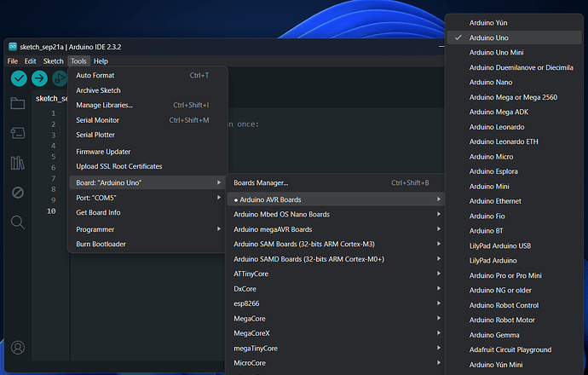
Task: Select Auto Format menu entry
Action: [147, 75]
